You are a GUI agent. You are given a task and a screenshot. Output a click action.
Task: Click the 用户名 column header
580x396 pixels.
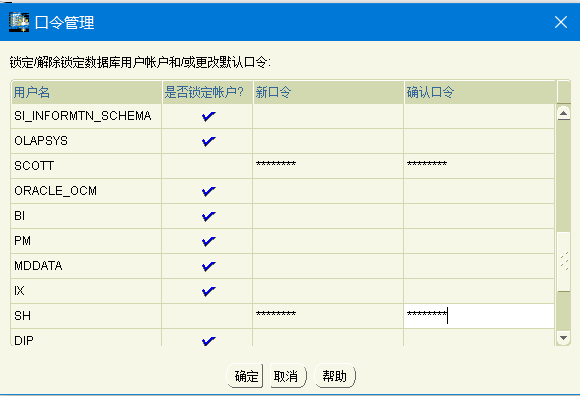click(86, 92)
